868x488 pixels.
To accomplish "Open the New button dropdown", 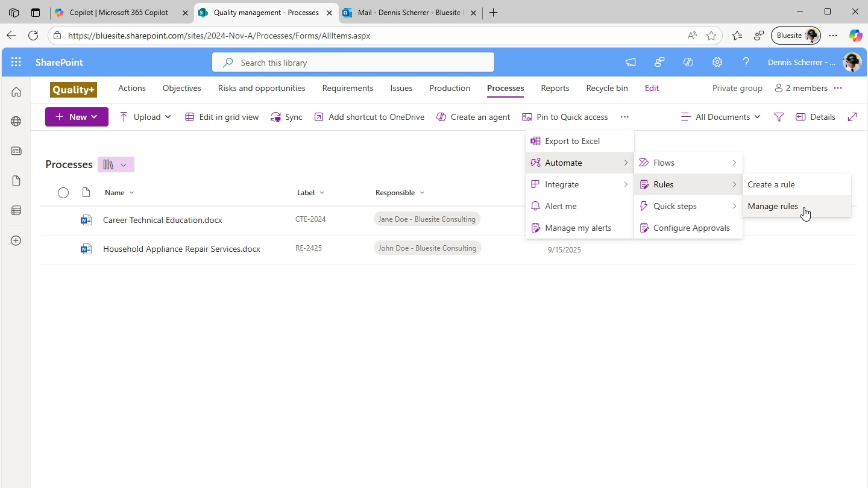I will [x=77, y=117].
